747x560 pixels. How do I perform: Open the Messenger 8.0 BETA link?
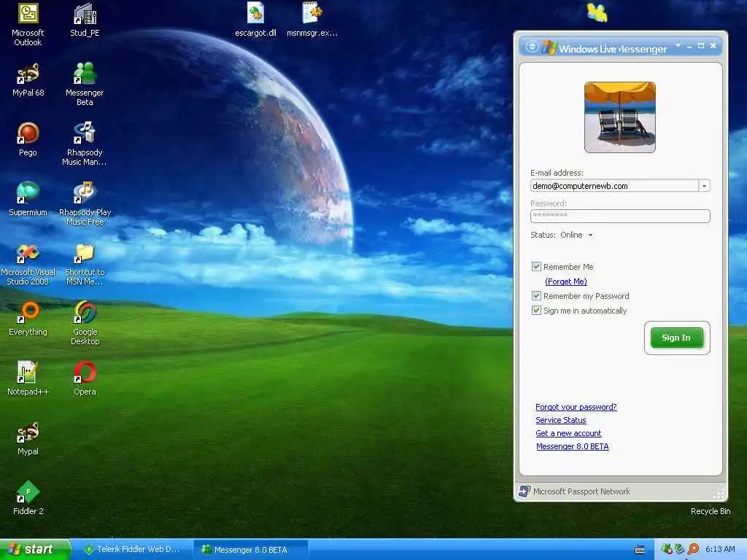point(572,446)
